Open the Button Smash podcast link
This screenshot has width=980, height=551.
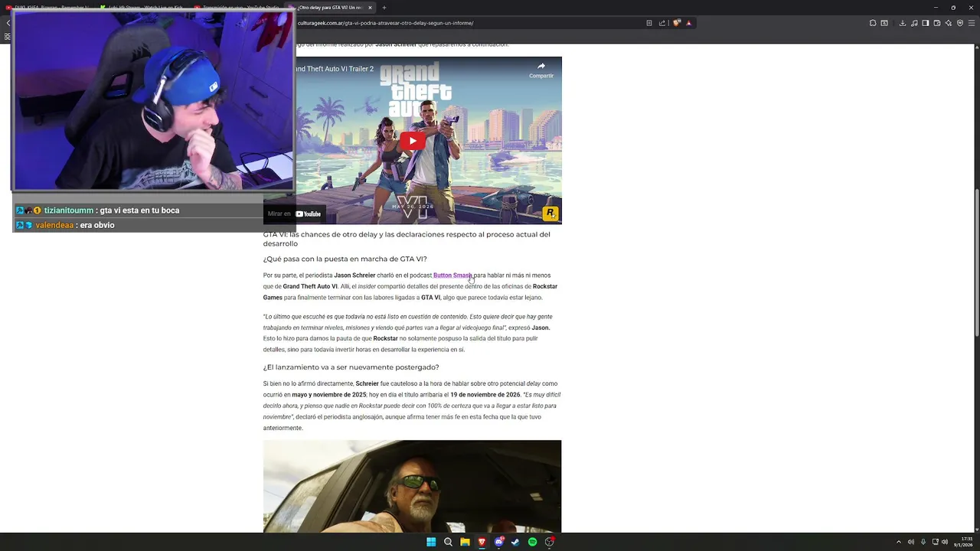click(x=452, y=275)
